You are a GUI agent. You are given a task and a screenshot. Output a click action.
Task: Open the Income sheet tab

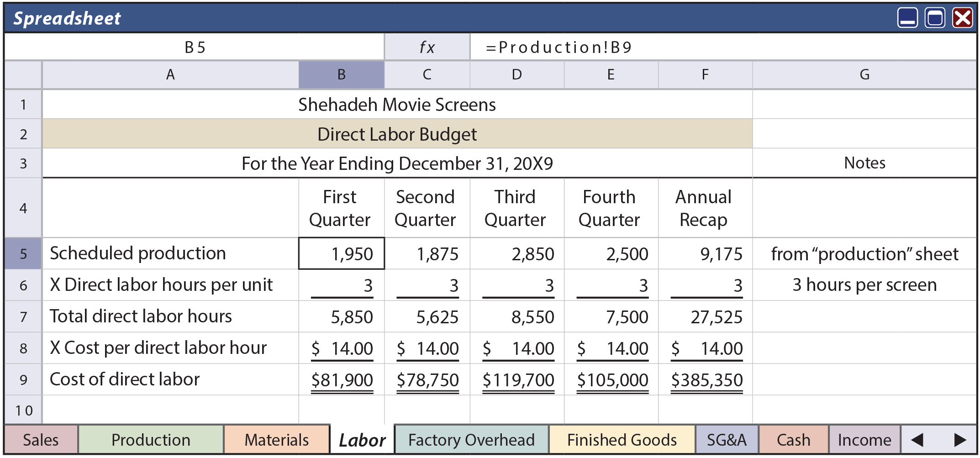864,440
